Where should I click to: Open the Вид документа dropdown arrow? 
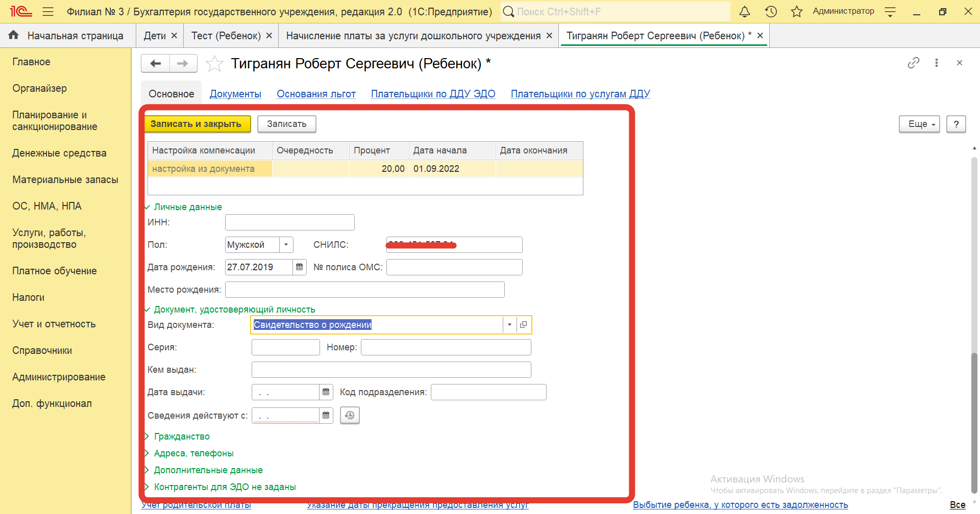(509, 325)
